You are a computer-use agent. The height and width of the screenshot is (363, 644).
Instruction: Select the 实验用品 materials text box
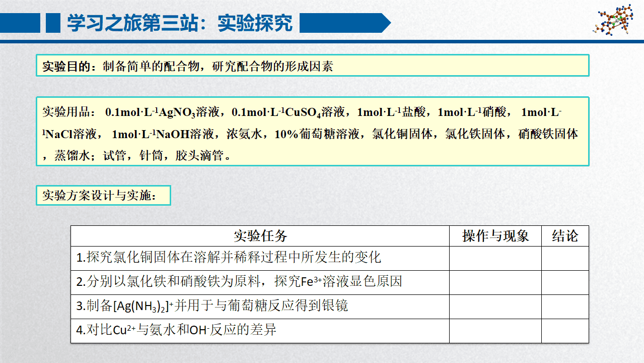click(x=313, y=132)
